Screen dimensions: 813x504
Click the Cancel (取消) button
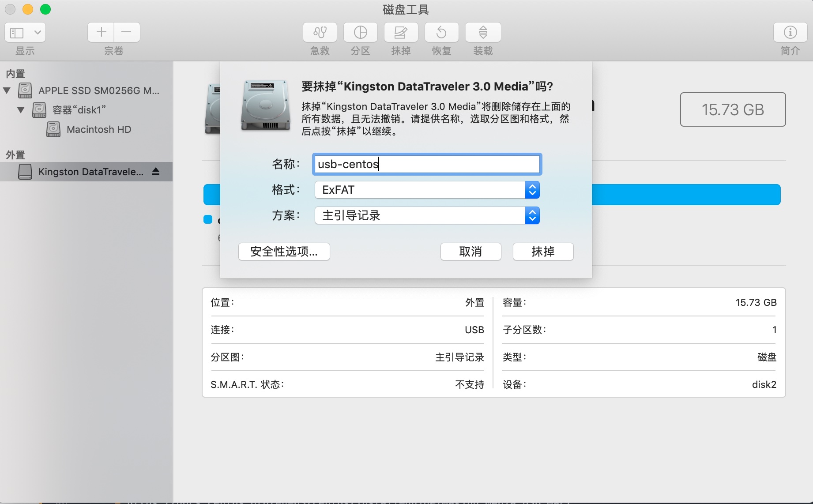coord(471,252)
